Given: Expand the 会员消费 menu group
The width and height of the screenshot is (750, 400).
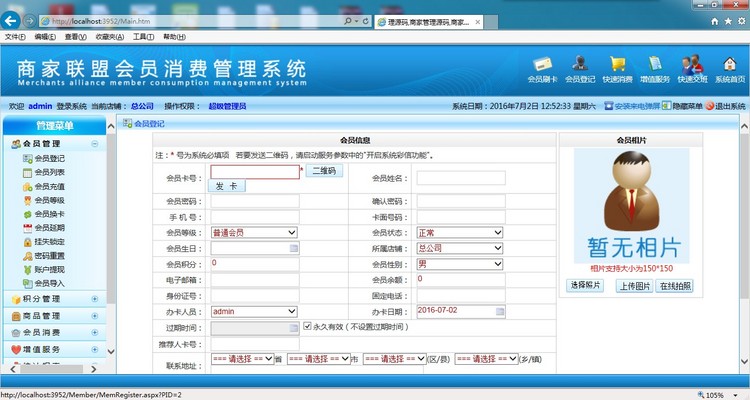Looking at the screenshot, I should pyautogui.click(x=95, y=333).
